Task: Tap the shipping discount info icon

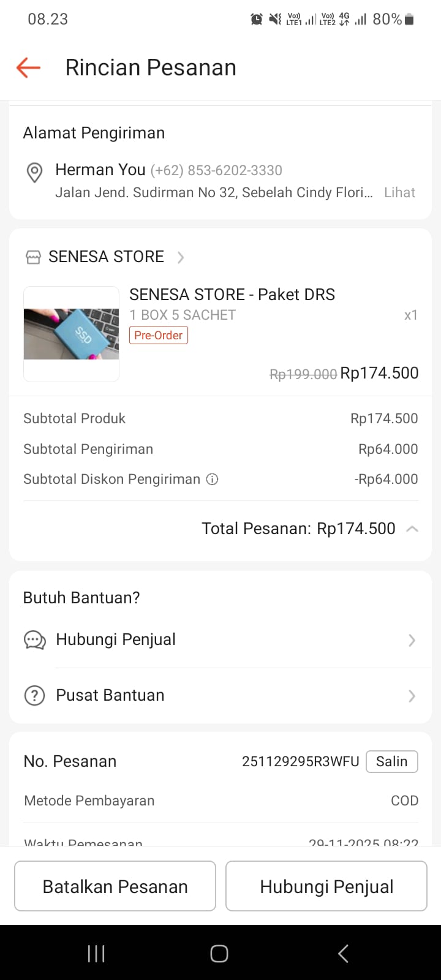Action: click(x=212, y=480)
